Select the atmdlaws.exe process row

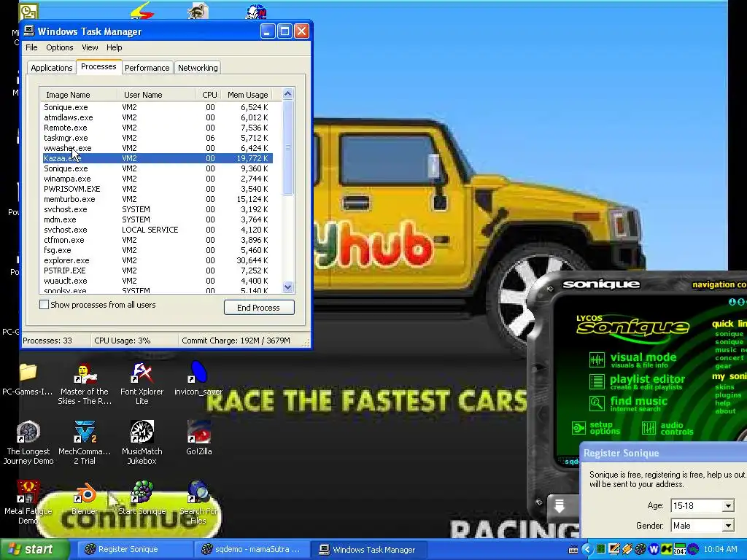158,117
